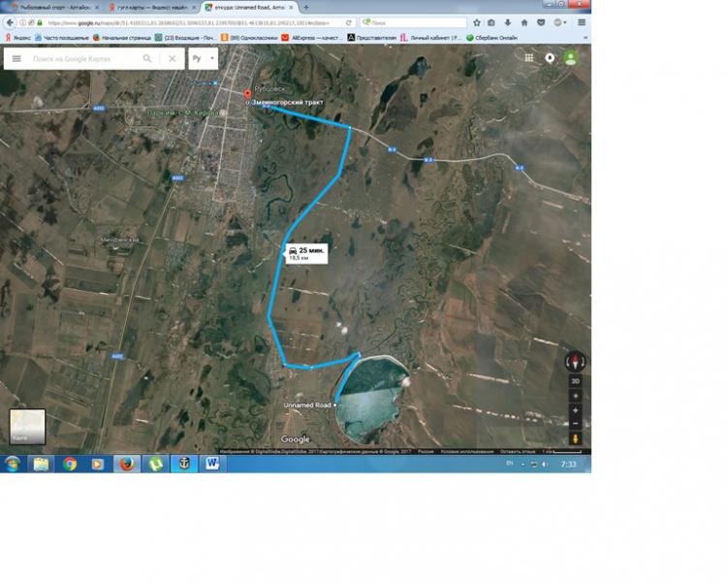Click the browser address bar URL
The width and height of the screenshot is (728, 582).
click(189, 22)
